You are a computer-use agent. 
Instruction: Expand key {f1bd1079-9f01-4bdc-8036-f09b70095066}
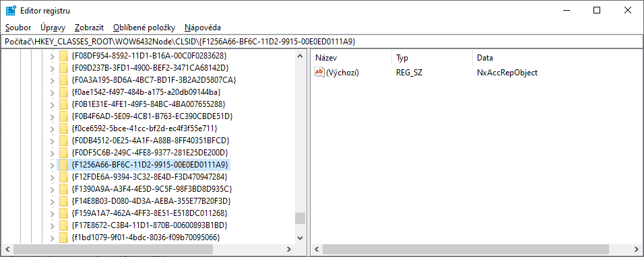tap(52, 237)
